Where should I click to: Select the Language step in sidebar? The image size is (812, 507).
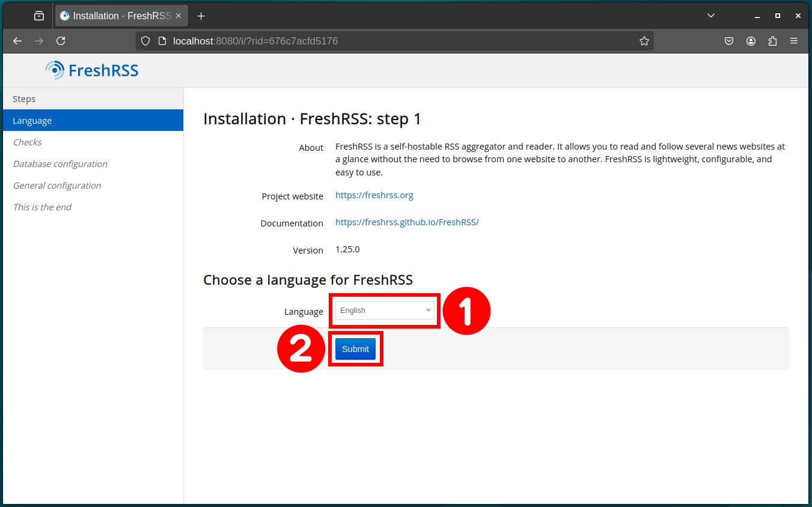tap(93, 120)
